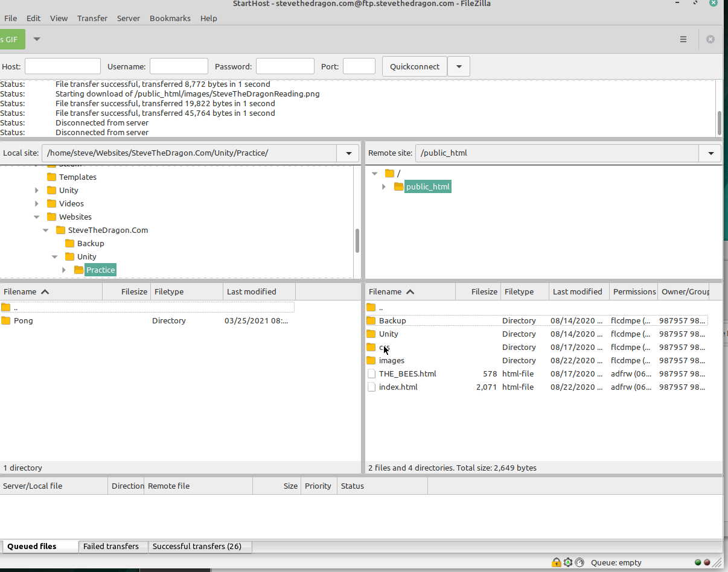Open the hamburger menu in recorder bar
Viewport: 728px width, 572px height.
coord(683,39)
